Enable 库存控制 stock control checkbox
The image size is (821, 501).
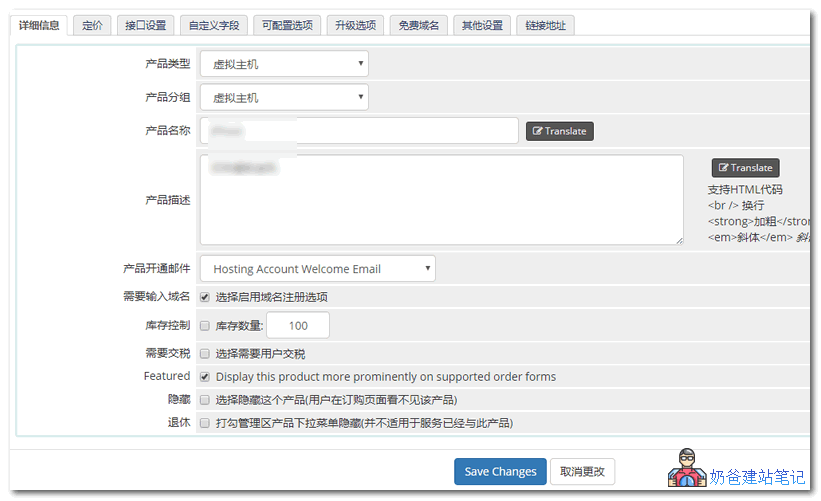pyautogui.click(x=205, y=326)
